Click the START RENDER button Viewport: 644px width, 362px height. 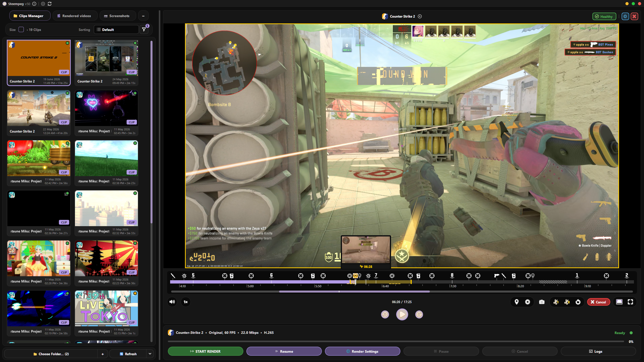coord(205,351)
